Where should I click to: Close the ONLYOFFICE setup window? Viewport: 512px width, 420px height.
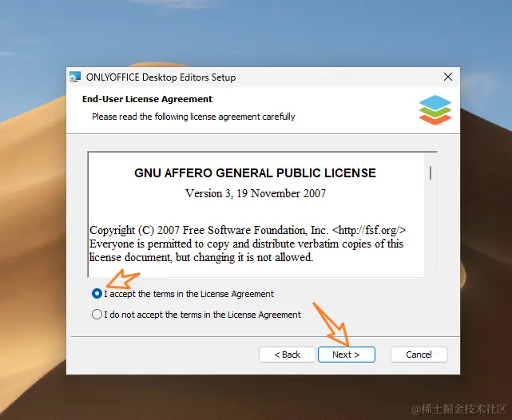[x=448, y=77]
